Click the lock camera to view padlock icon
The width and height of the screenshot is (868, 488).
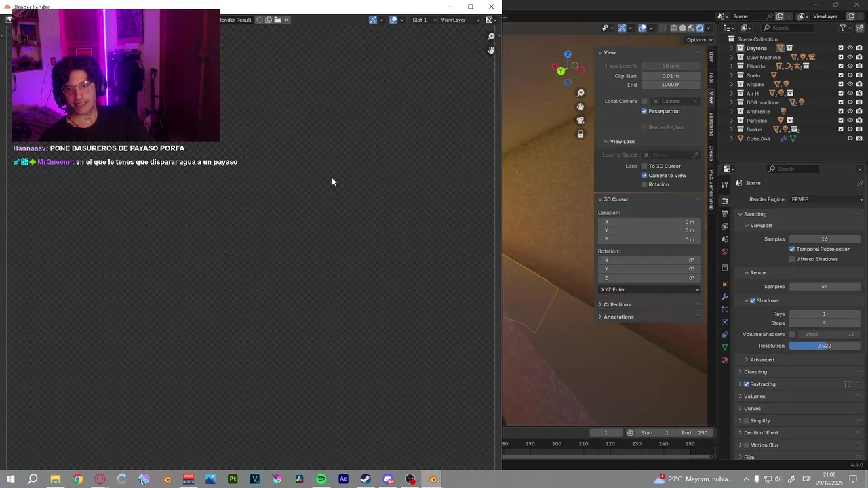[x=580, y=134]
